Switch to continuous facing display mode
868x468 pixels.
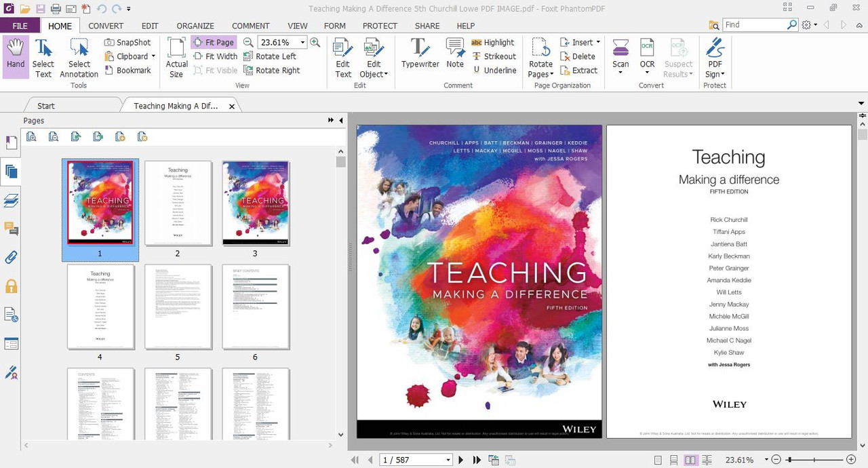pos(707,460)
